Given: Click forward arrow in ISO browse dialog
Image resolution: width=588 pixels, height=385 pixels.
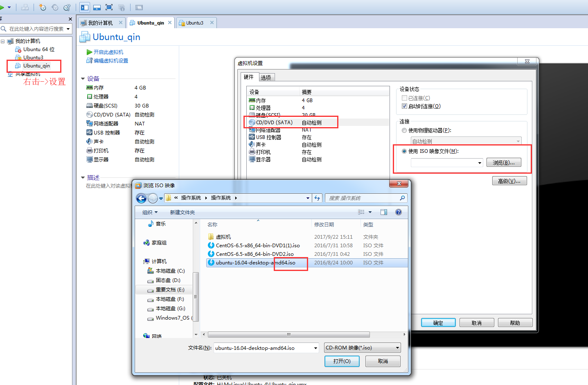Looking at the screenshot, I should coord(153,198).
